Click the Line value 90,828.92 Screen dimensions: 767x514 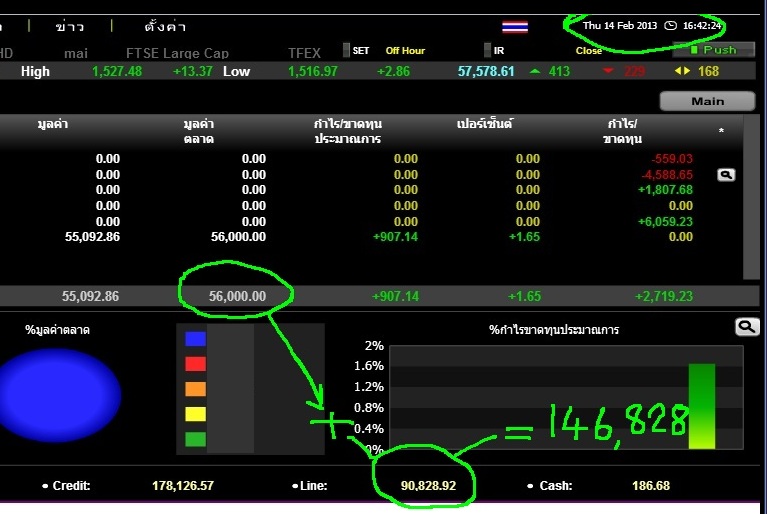(x=429, y=486)
